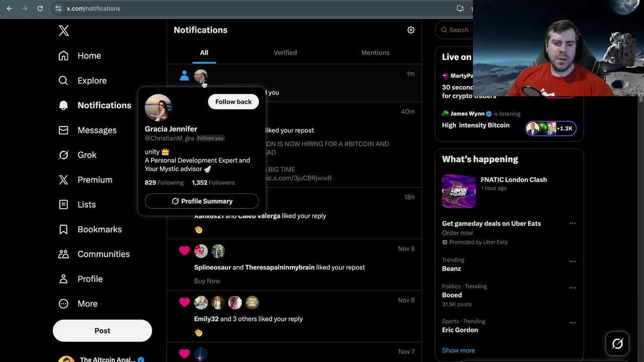Open the Uber Eats promotion options menu
Screen dimensions: 644x362
tap(573, 223)
